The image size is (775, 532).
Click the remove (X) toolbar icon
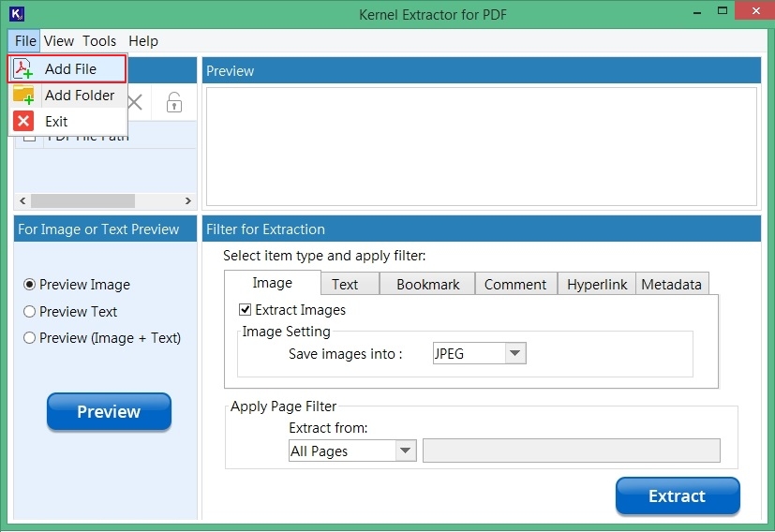pyautogui.click(x=134, y=102)
